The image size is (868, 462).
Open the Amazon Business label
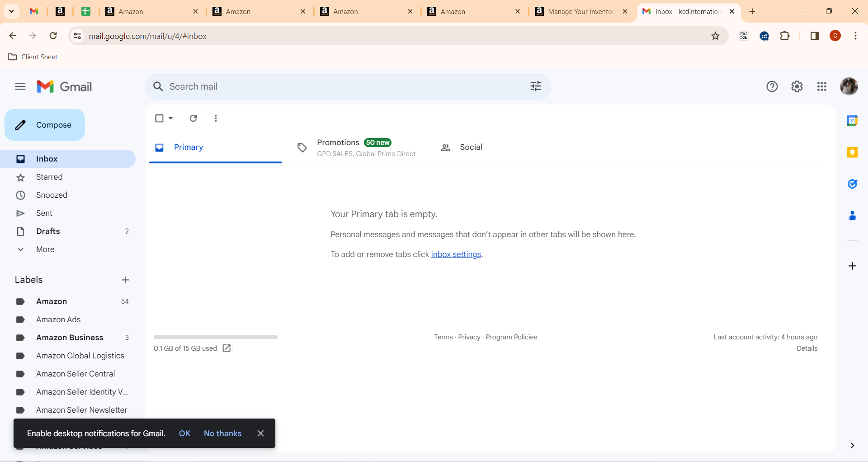point(68,338)
